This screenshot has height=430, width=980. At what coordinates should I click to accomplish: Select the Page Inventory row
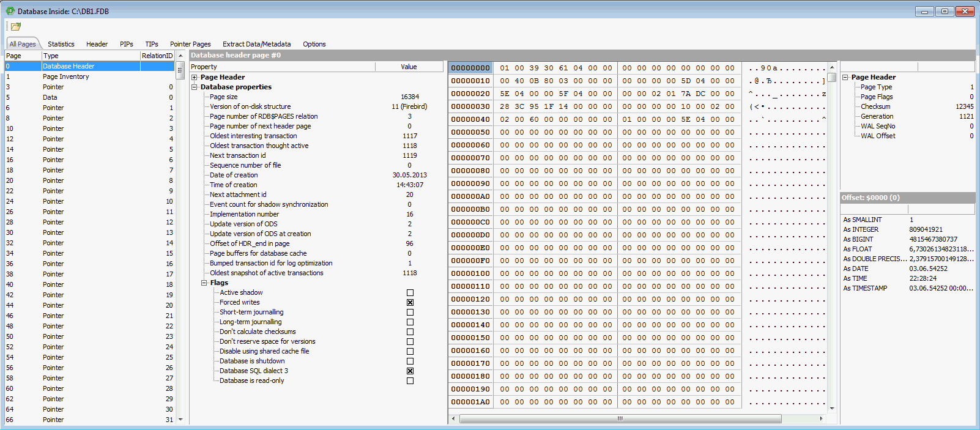tap(89, 76)
